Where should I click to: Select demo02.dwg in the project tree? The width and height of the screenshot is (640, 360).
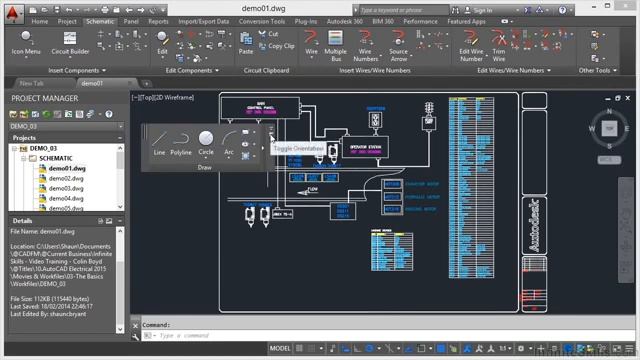[66, 178]
